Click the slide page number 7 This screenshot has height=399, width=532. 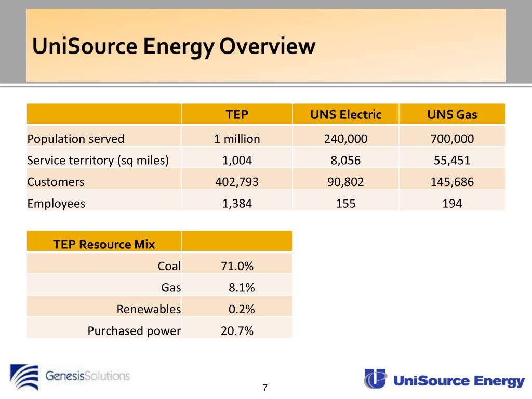[x=265, y=388]
